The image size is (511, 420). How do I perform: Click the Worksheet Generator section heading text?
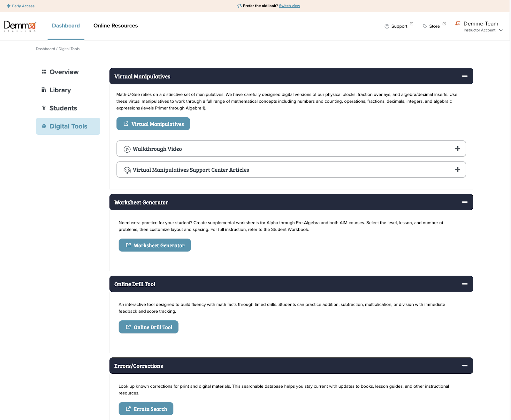141,202
